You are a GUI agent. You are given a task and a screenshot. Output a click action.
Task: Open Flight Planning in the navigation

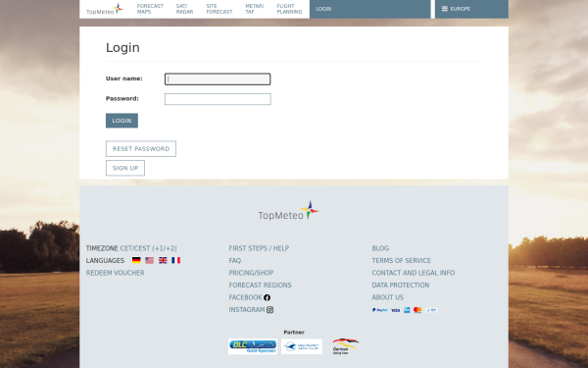click(x=289, y=9)
